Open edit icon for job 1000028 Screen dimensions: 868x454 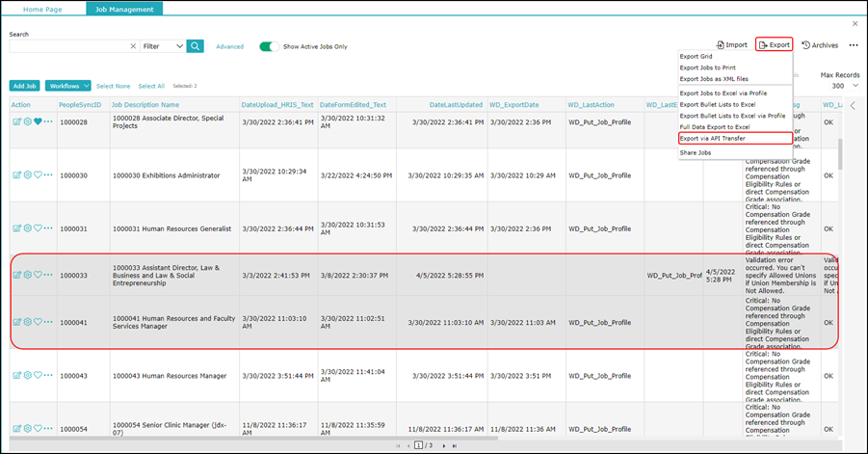pyautogui.click(x=16, y=121)
